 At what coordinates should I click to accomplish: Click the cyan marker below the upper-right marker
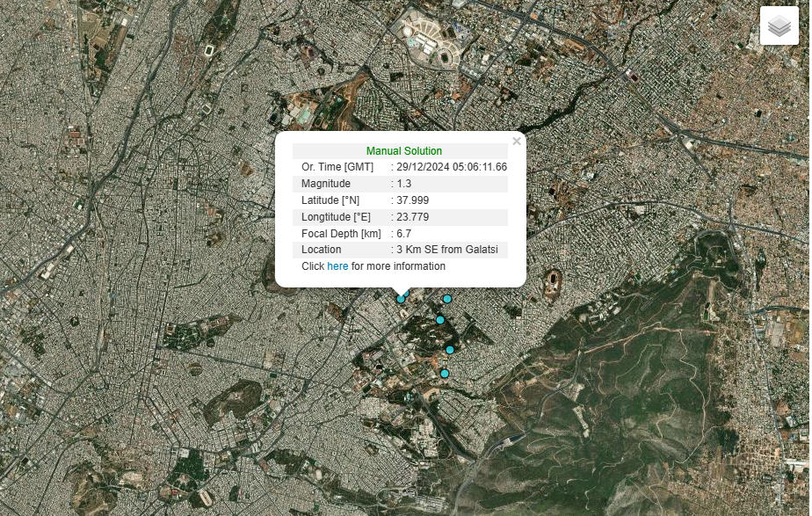point(440,319)
